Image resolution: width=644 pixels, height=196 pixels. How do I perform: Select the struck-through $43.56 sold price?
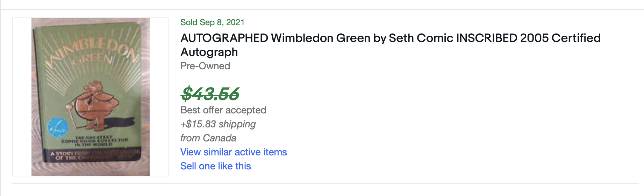[x=210, y=93]
